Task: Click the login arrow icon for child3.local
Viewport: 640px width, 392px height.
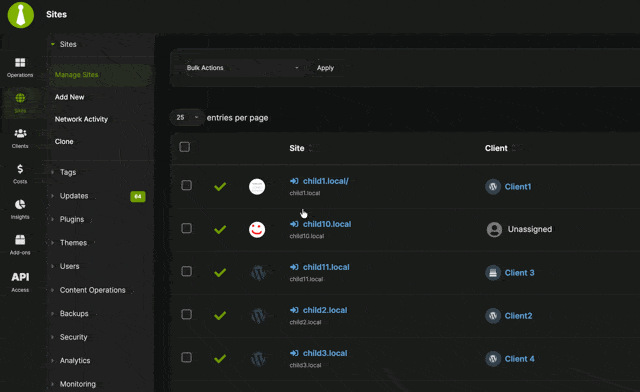Action: (294, 353)
